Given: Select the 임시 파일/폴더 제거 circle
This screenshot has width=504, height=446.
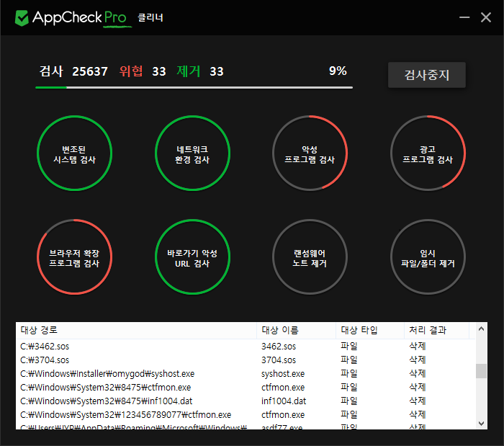Looking at the screenshot, I should (428, 257).
